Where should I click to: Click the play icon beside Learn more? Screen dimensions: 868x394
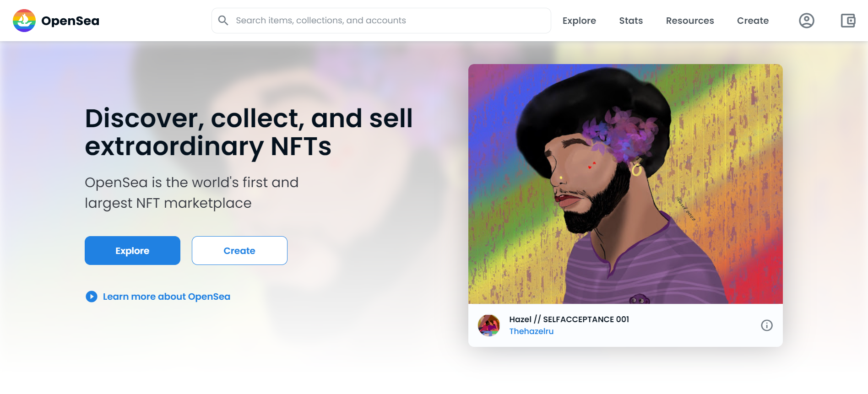(92, 297)
